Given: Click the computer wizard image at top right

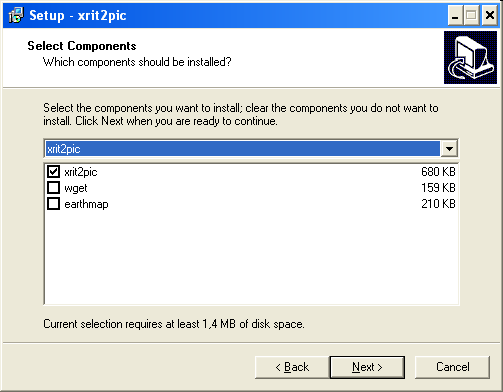Looking at the screenshot, I should [470, 57].
